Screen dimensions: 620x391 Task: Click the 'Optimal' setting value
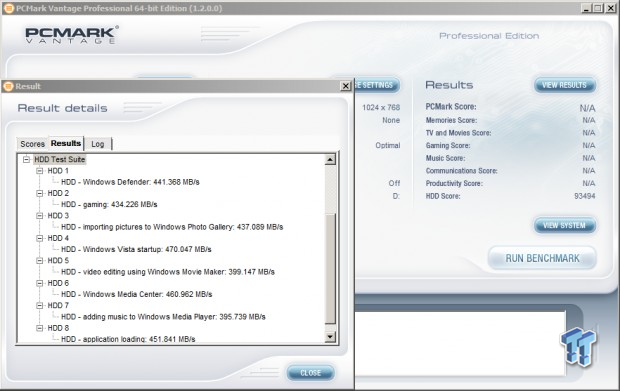pos(388,145)
